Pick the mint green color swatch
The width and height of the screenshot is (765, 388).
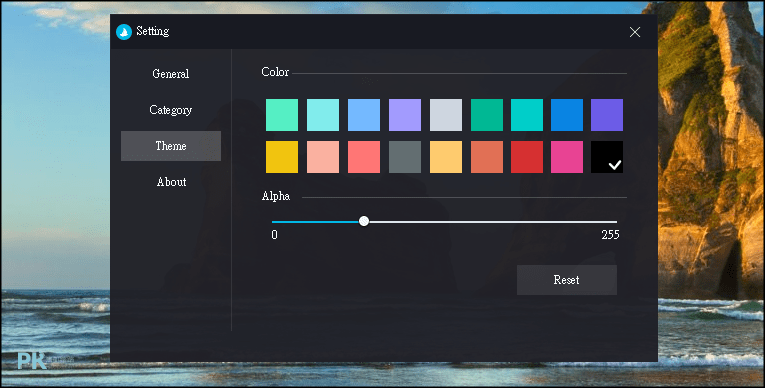(282, 115)
